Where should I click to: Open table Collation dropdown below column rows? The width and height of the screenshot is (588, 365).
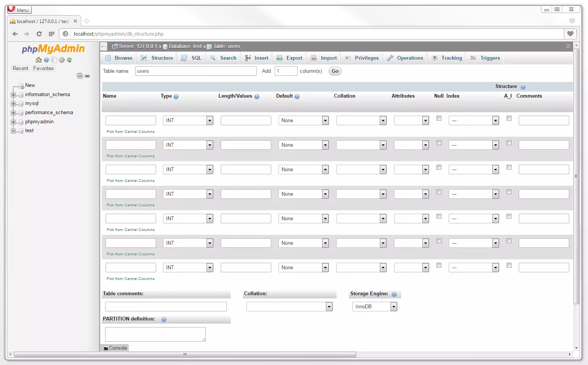289,307
